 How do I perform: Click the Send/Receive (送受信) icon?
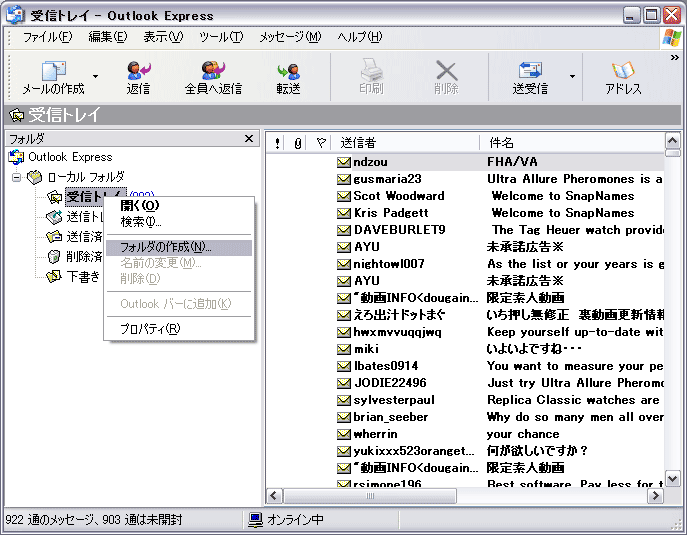pyautogui.click(x=530, y=71)
